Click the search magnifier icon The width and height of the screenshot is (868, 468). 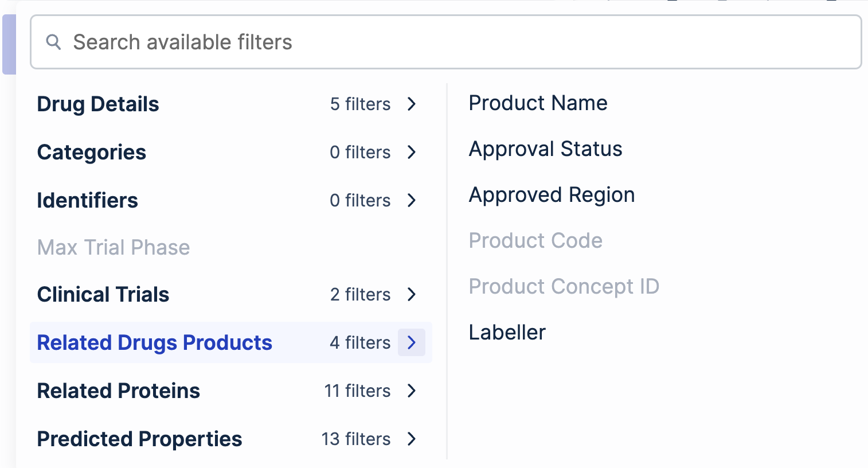pos(53,42)
